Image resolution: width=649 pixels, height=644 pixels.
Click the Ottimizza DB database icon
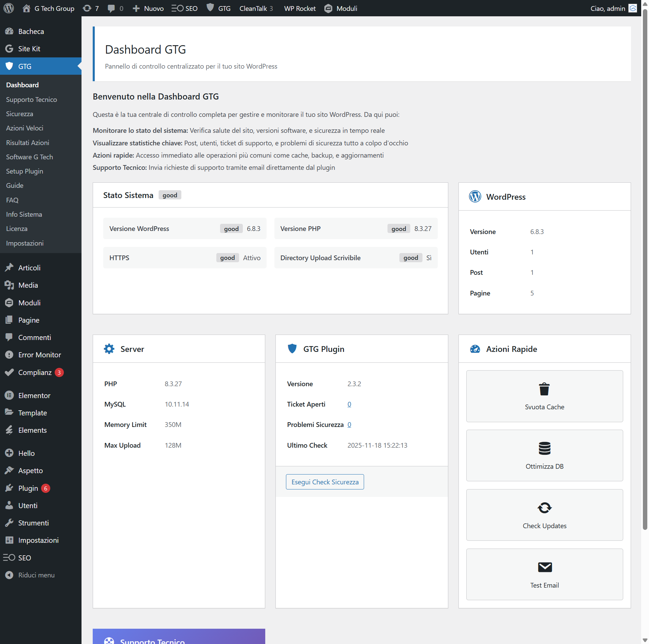coord(544,448)
